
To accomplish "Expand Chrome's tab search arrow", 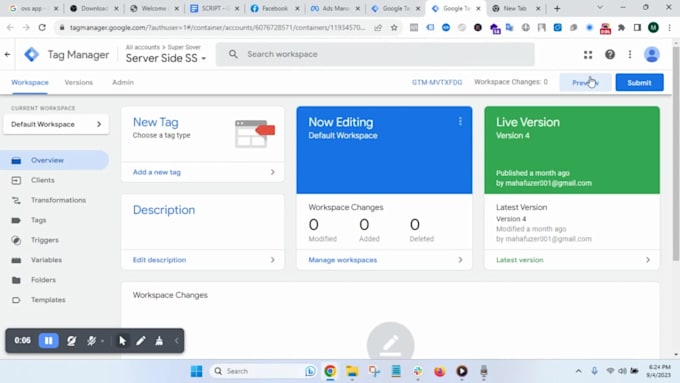I will [600, 7].
